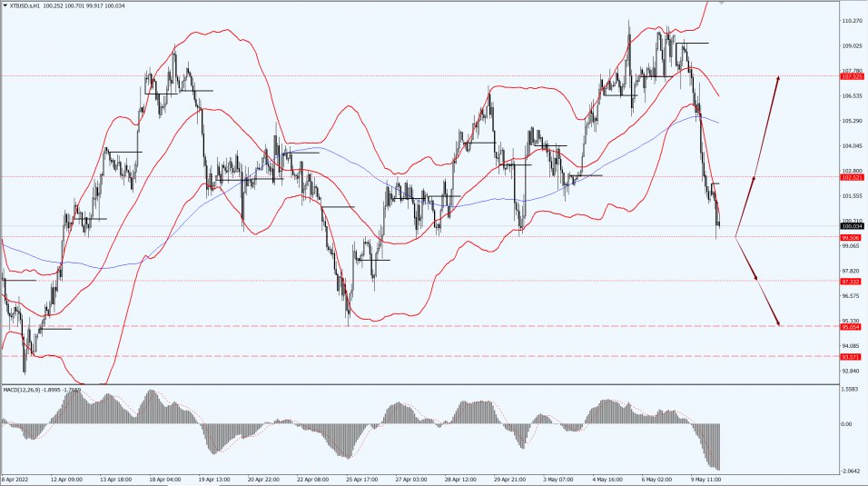The height and width of the screenshot is (486, 868).
Task: Click the 110.270 price axis value
Action: [852, 21]
